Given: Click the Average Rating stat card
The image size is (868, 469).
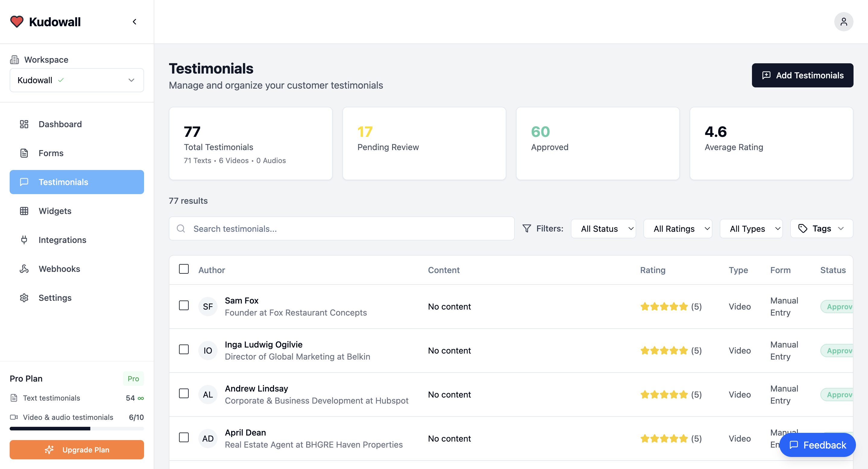Looking at the screenshot, I should 771,143.
